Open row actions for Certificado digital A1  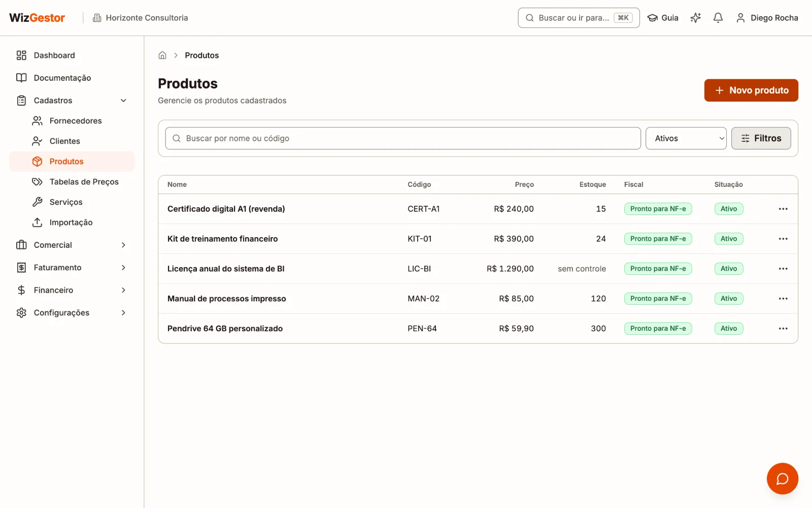tap(783, 209)
